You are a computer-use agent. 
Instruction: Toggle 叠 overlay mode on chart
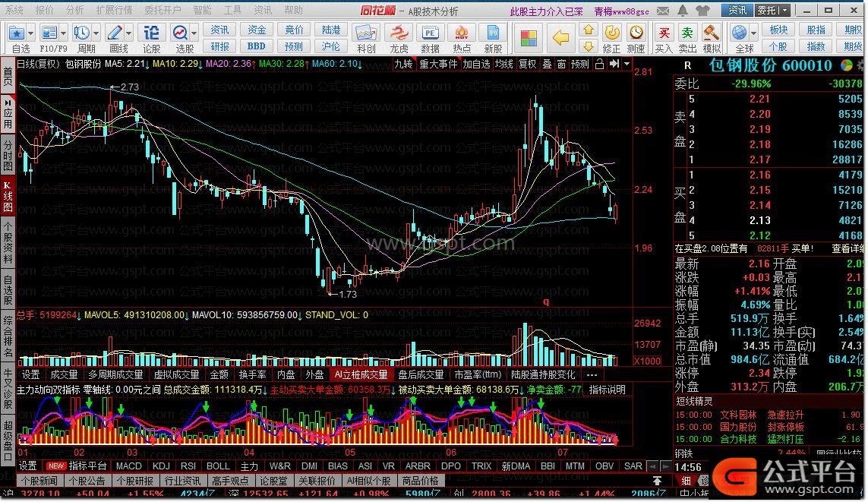(547, 65)
